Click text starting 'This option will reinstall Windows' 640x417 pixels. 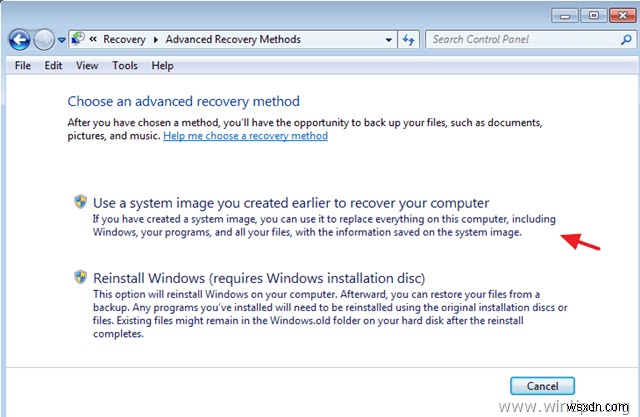pyautogui.click(x=330, y=314)
